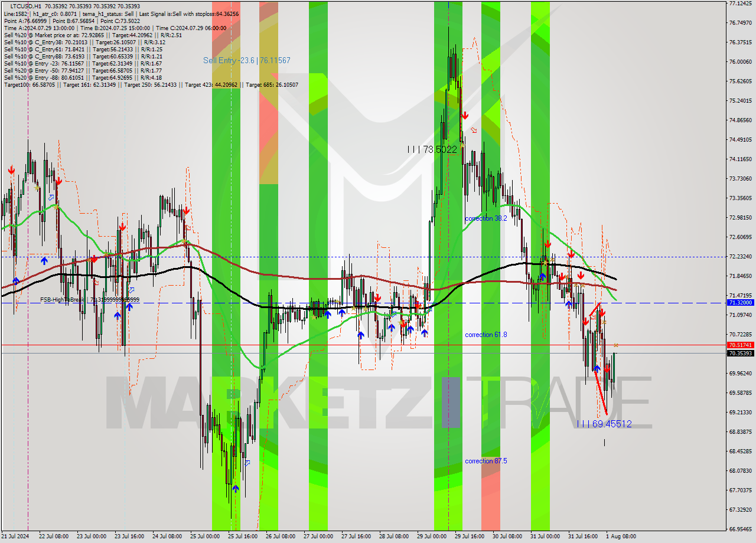This screenshot has width=756, height=543.
Task: Click the 71.84650 price axis value
Action: (740, 276)
